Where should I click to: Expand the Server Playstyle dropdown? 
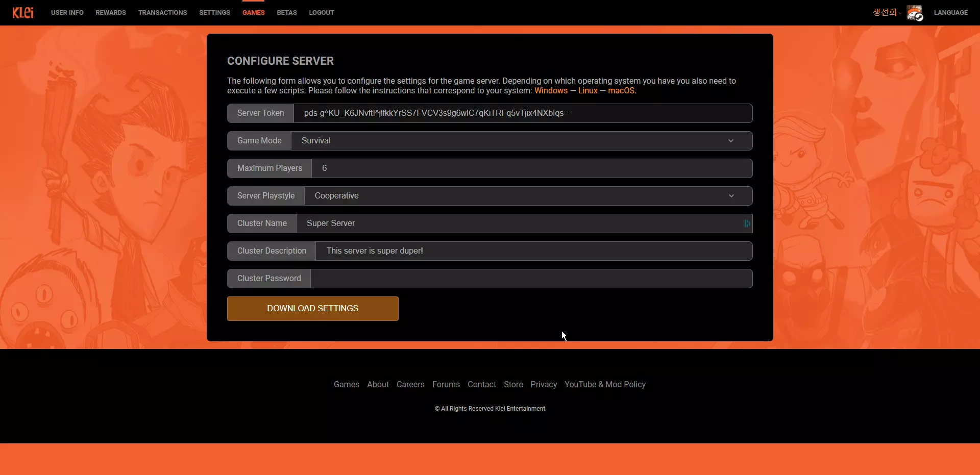pyautogui.click(x=528, y=196)
